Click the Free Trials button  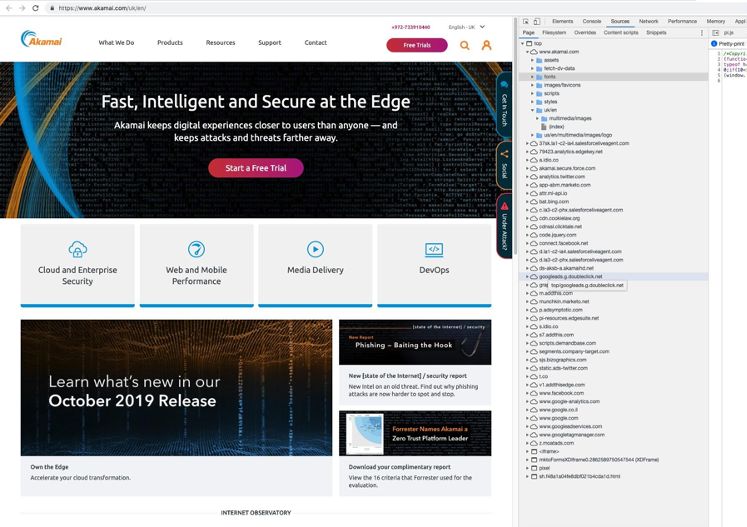(x=417, y=45)
